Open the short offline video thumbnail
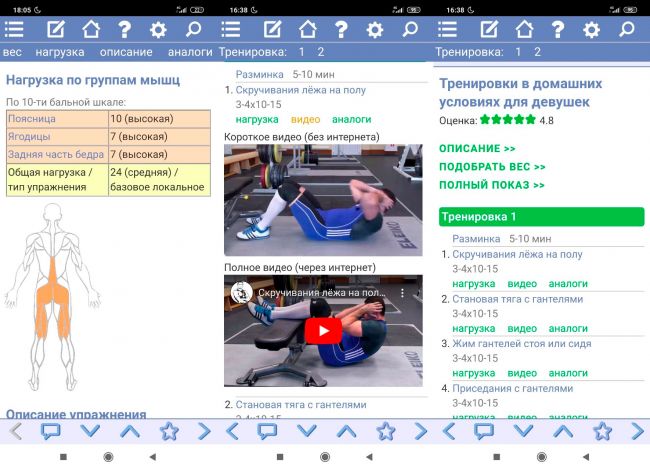Viewport: 650px width, 470px height. point(323,200)
